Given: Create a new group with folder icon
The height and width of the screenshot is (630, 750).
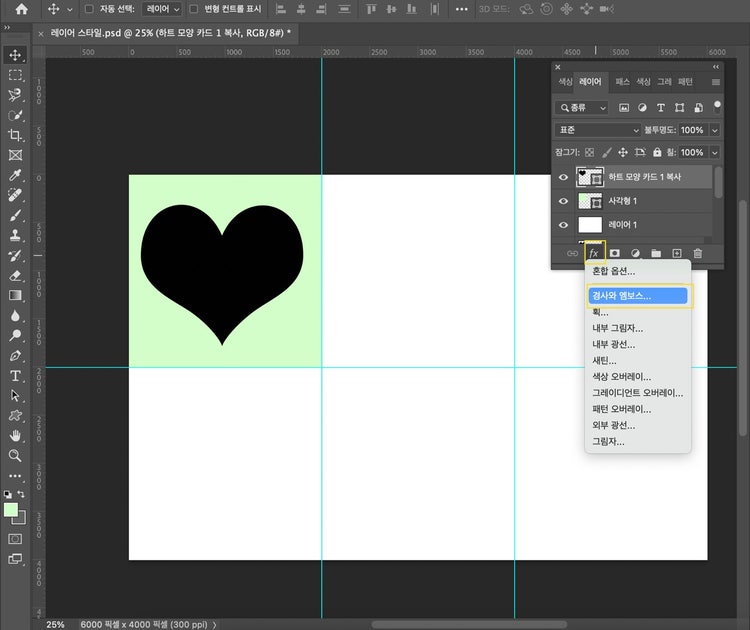Looking at the screenshot, I should pos(656,253).
